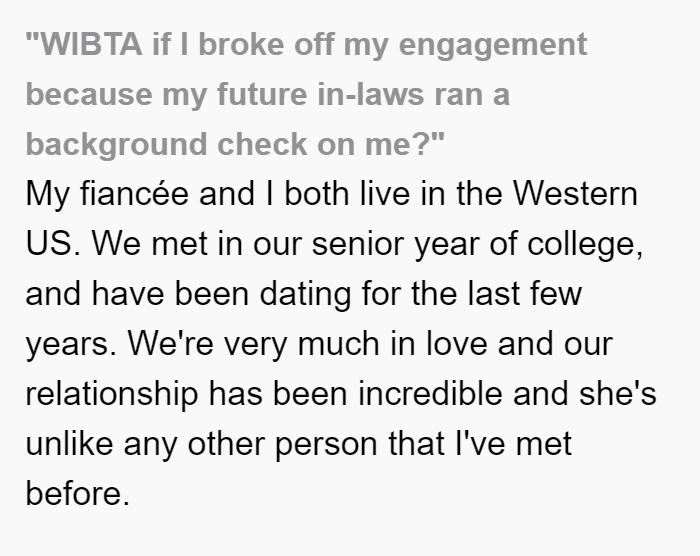Click the word "incredible" in the paragraph
The width and height of the screenshot is (700, 556).
click(430, 394)
